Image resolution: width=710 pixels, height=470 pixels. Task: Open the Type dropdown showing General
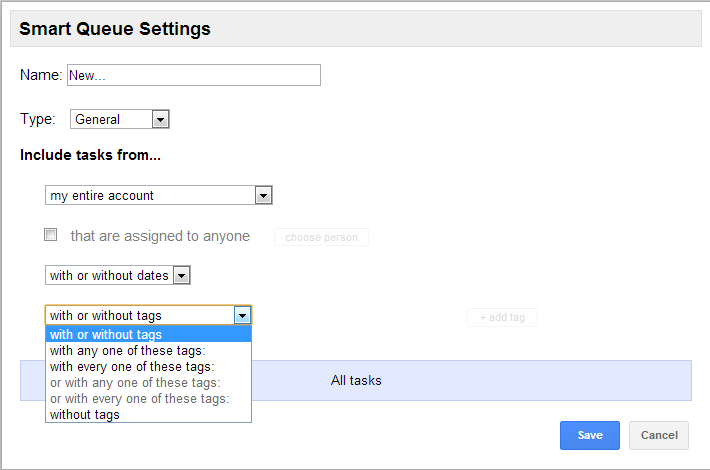(x=120, y=120)
